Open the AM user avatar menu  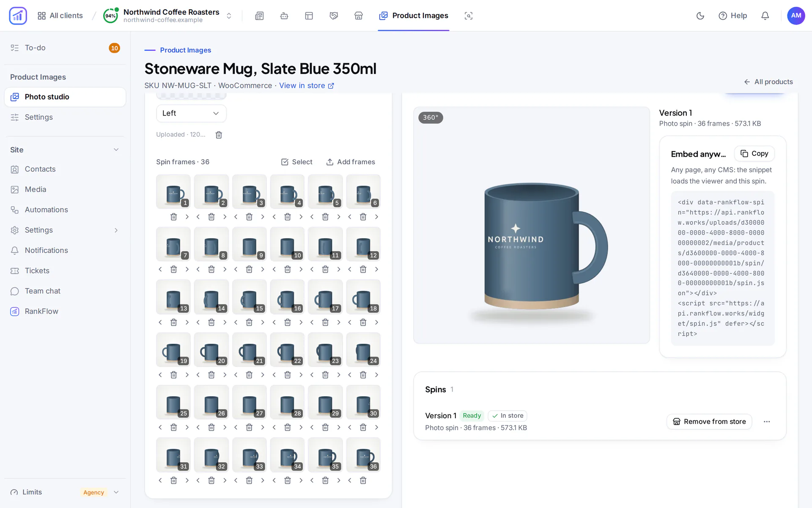pos(796,16)
